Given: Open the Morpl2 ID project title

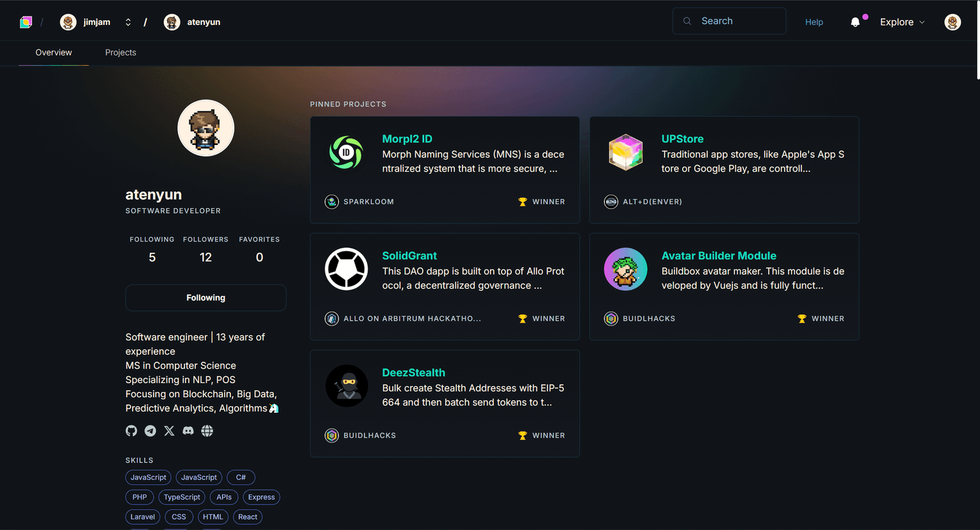Looking at the screenshot, I should pos(407,139).
